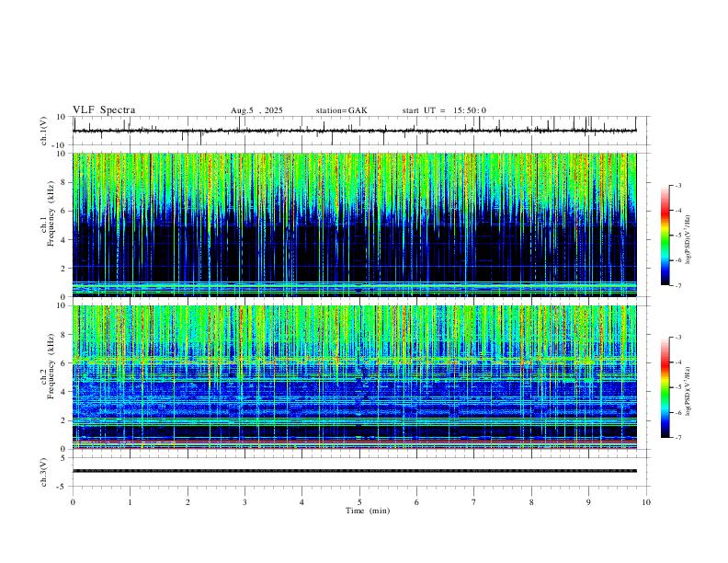Click the "-3" tick on ch.1 colorbar
Viewport: 728px width, 563px height.
678,185
